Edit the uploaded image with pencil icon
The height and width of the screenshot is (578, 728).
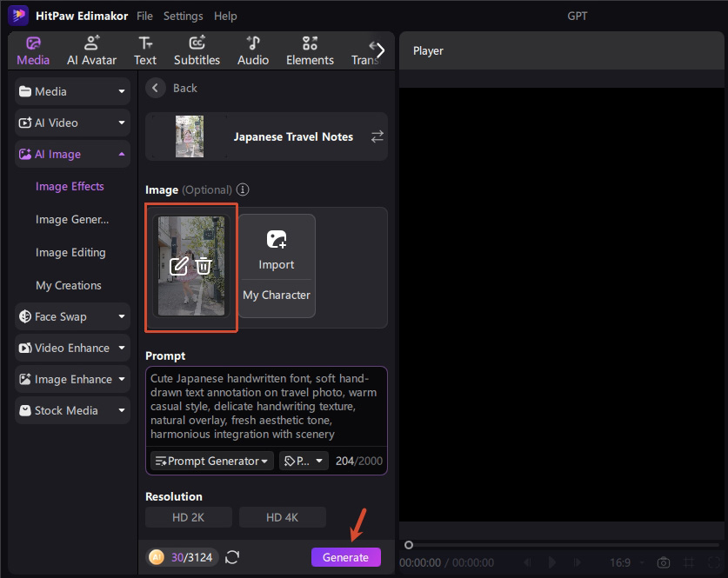(x=179, y=266)
